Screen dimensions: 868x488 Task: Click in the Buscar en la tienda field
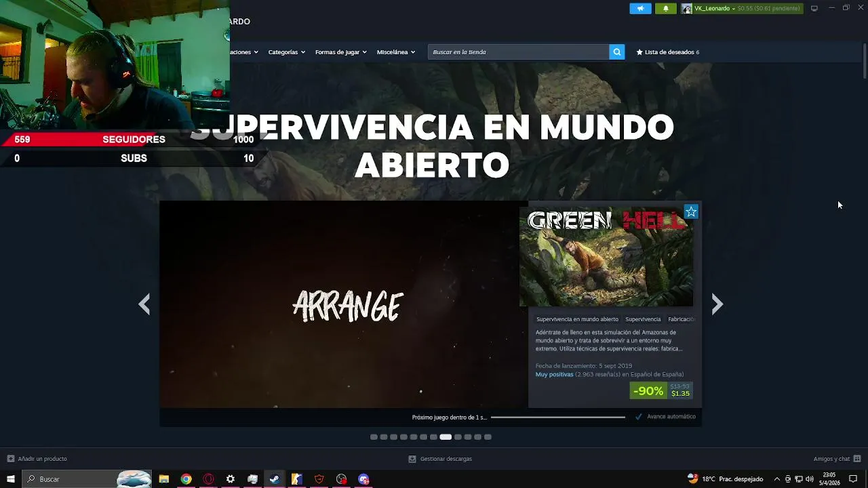tap(519, 52)
